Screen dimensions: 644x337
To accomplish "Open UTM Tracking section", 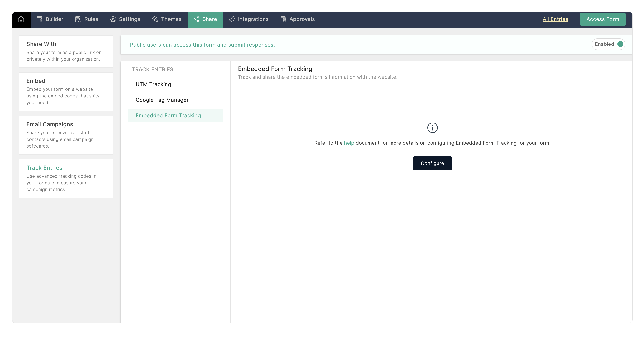I will click(x=153, y=84).
